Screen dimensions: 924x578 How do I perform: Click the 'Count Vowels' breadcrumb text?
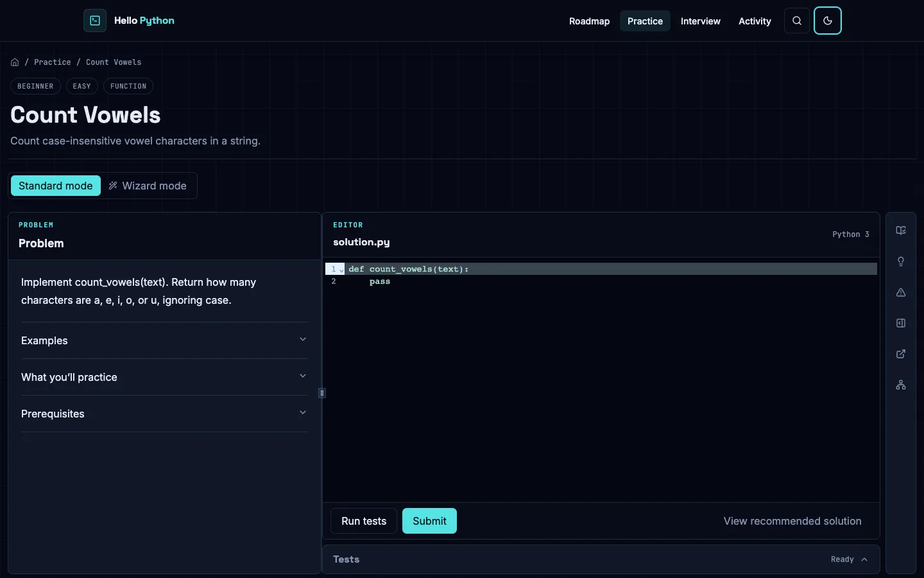[114, 62]
